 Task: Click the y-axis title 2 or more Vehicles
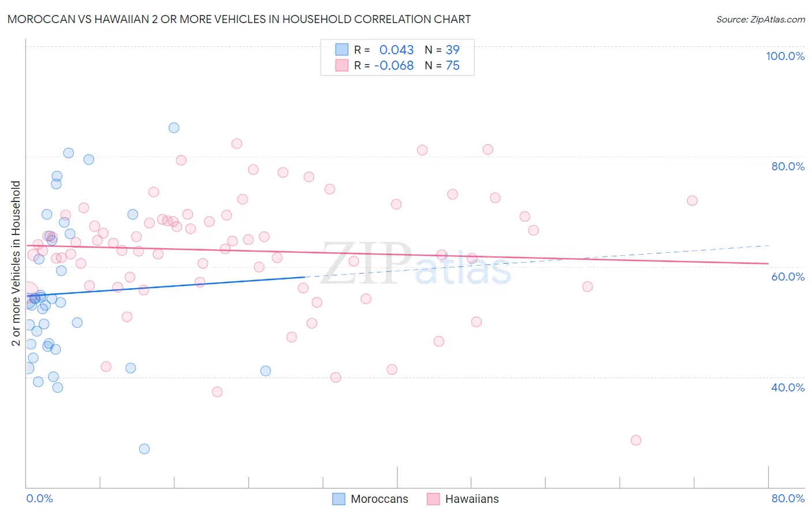pyautogui.click(x=16, y=263)
